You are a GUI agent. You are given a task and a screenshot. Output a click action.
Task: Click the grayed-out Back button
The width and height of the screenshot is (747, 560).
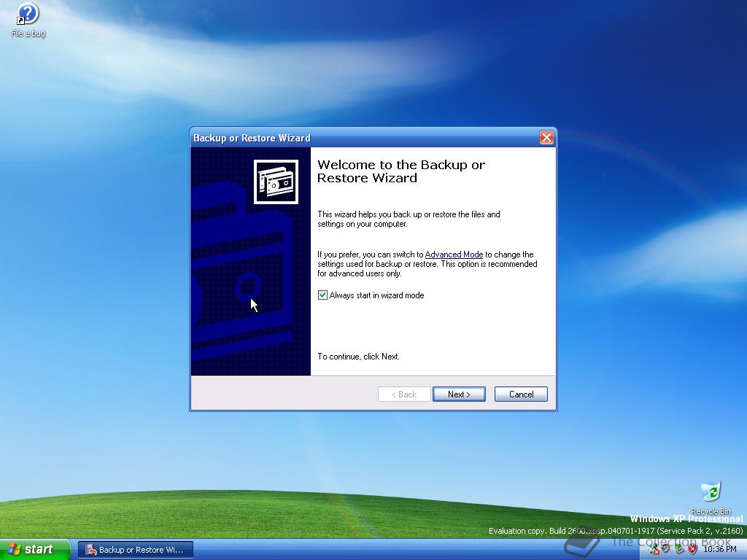pyautogui.click(x=404, y=394)
